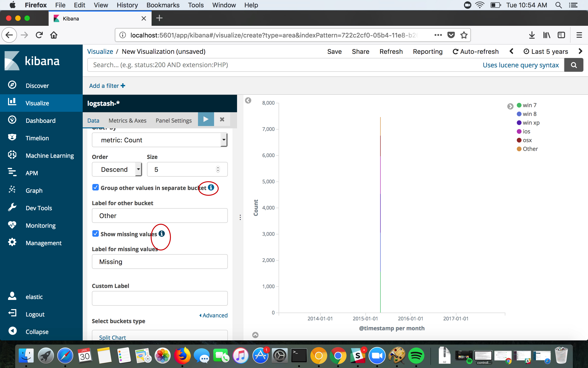588x368 pixels.
Task: Show info for Show missing values option
Action: (x=161, y=234)
